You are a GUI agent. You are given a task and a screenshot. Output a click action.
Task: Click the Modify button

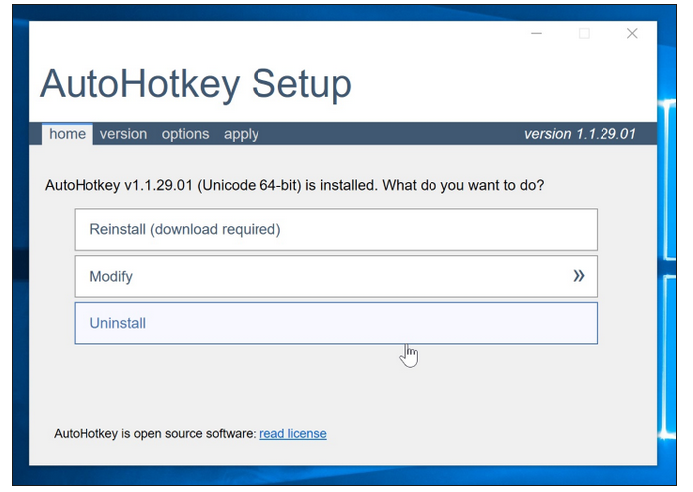(x=336, y=276)
